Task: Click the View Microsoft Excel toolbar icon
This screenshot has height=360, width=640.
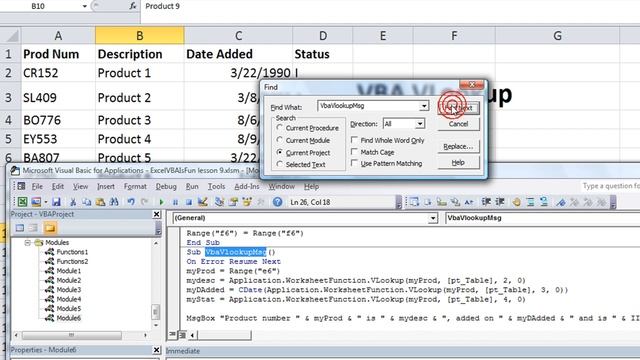Action: (22, 202)
